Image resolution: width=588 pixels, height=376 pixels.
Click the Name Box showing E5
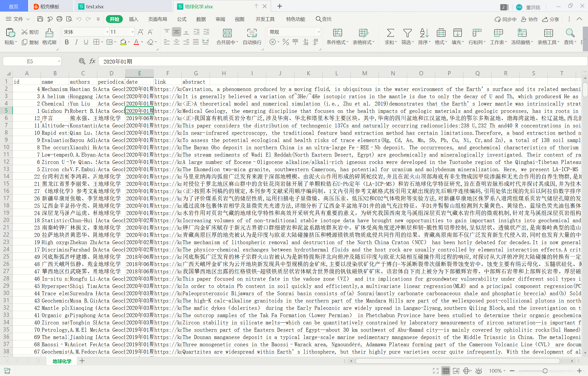[x=30, y=61]
